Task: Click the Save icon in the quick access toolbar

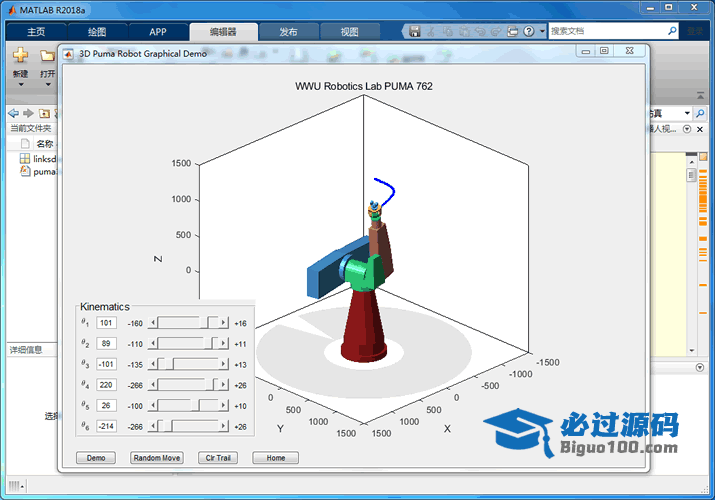Action: pyautogui.click(x=414, y=31)
